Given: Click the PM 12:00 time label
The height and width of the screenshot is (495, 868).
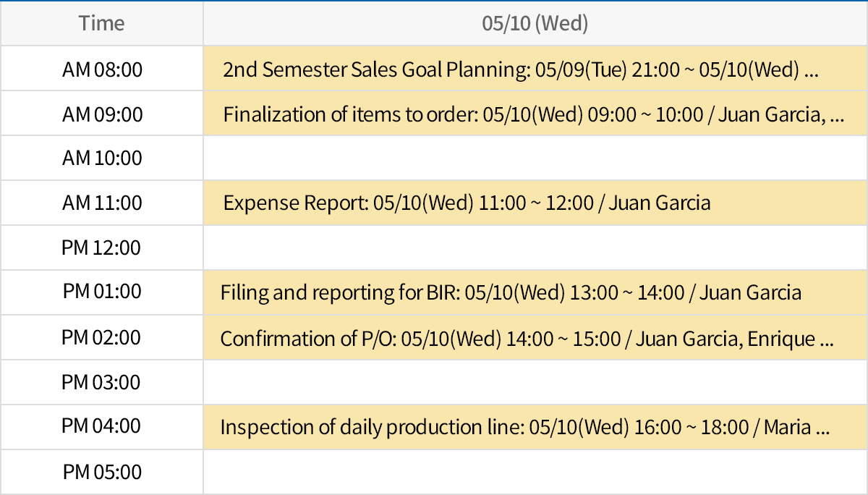Looking at the screenshot, I should click(x=101, y=247).
